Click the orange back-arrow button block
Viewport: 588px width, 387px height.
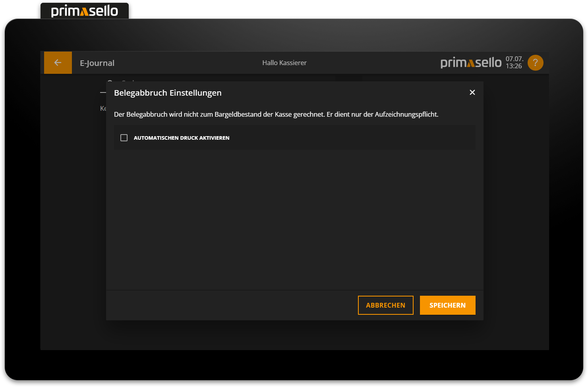pos(58,62)
